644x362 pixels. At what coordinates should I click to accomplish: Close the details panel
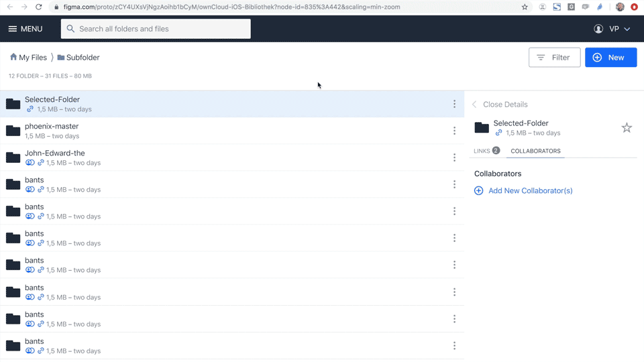pyautogui.click(x=500, y=105)
